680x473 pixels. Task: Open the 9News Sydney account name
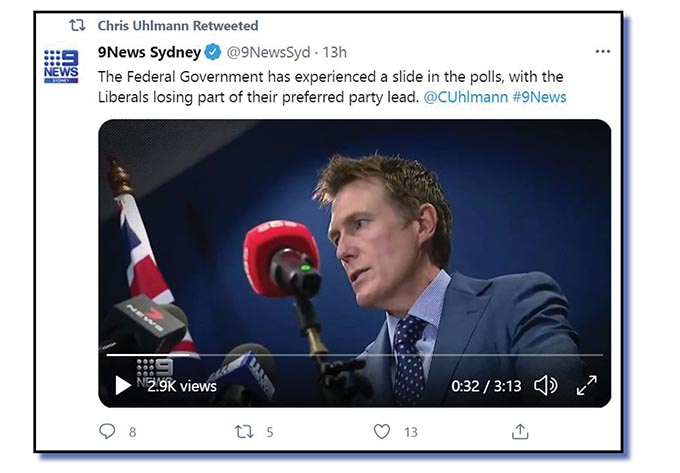149,52
